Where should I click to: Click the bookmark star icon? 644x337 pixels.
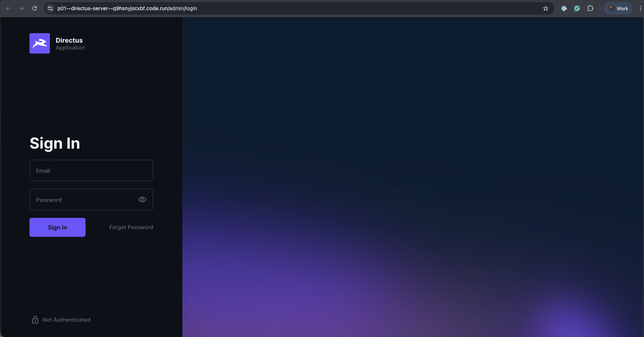tap(546, 8)
